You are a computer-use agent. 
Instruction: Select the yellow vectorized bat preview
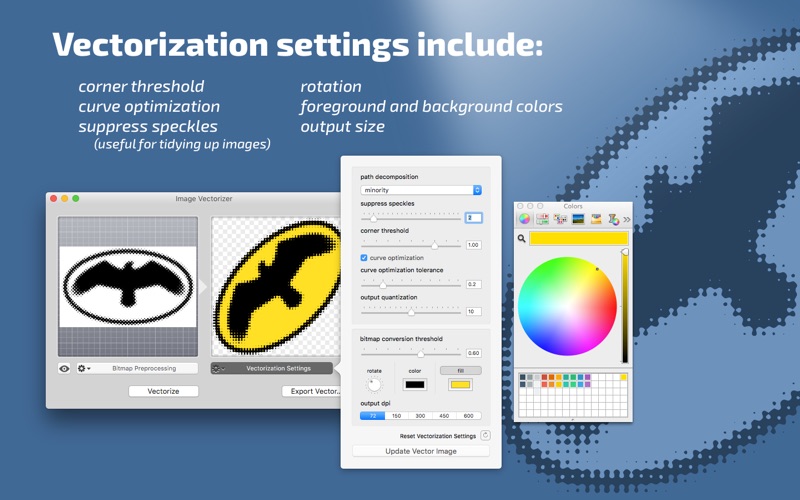(276, 287)
